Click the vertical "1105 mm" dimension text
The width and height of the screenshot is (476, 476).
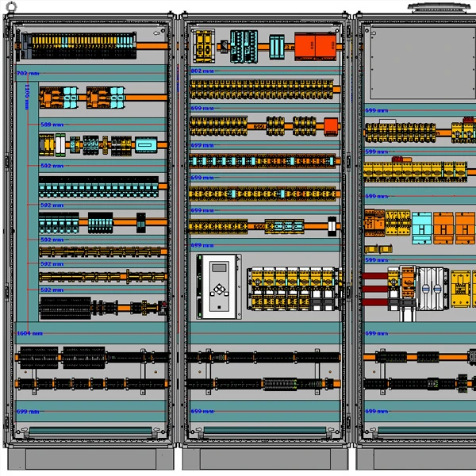coord(26,94)
